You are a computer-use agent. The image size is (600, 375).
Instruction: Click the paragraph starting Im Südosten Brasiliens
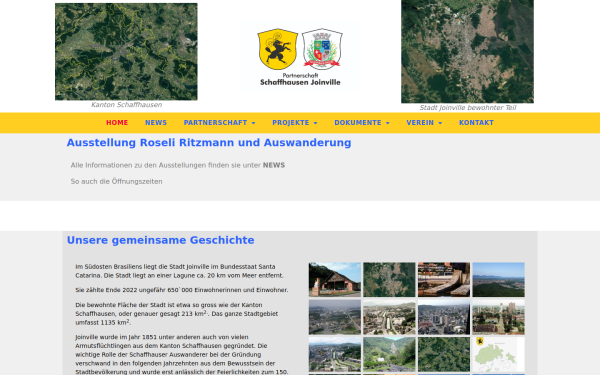point(179,271)
